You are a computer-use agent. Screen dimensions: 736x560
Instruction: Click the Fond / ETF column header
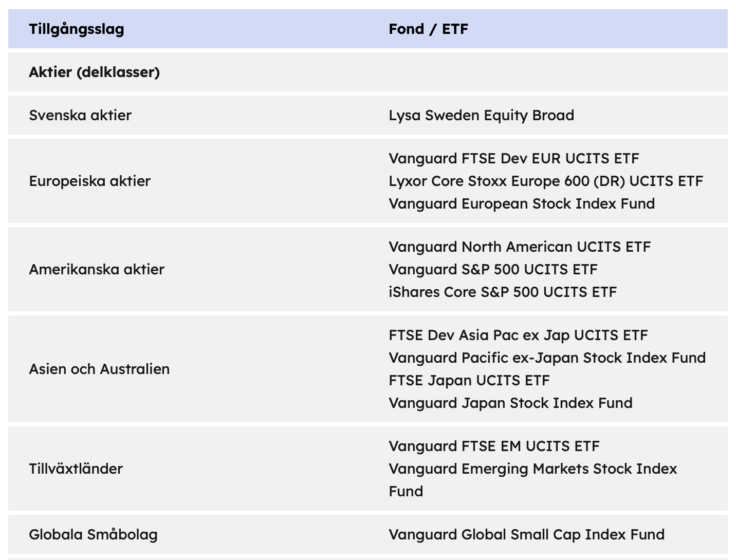(428, 29)
